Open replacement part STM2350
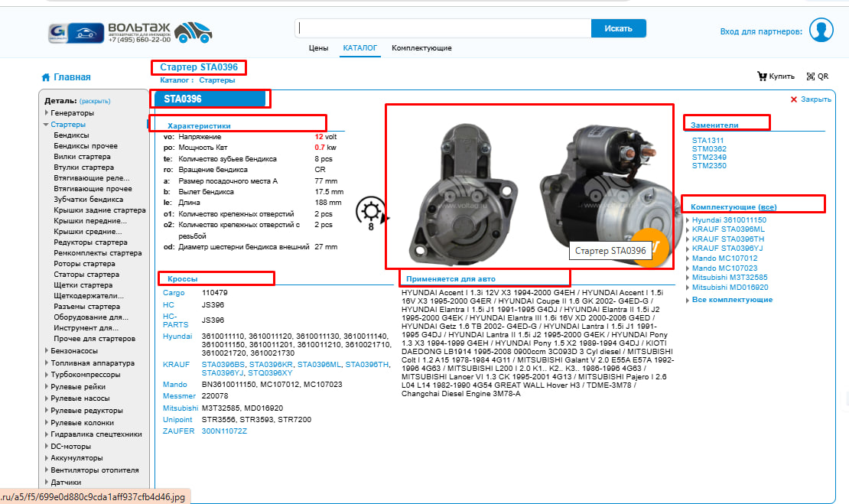Screen dimensions: 849x504 pyautogui.click(x=709, y=166)
